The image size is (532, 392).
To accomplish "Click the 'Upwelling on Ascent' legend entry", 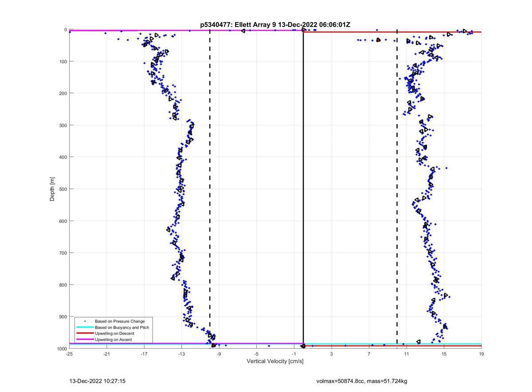I will click(113, 340).
